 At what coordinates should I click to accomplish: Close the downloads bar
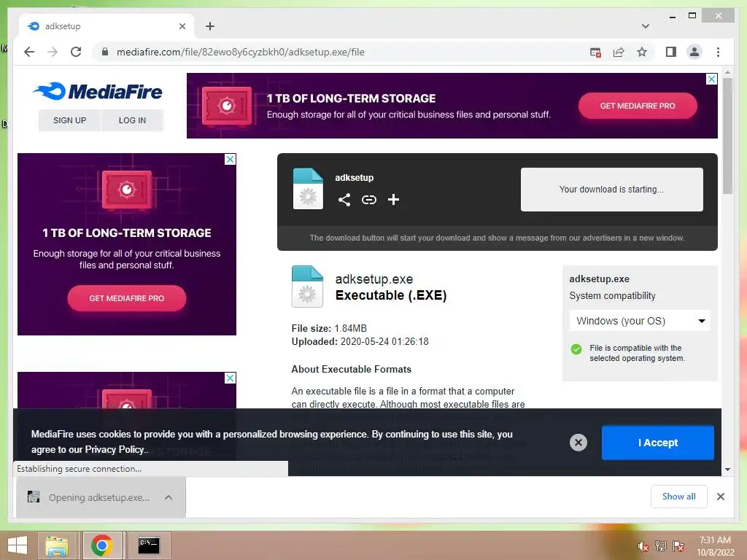[720, 497]
